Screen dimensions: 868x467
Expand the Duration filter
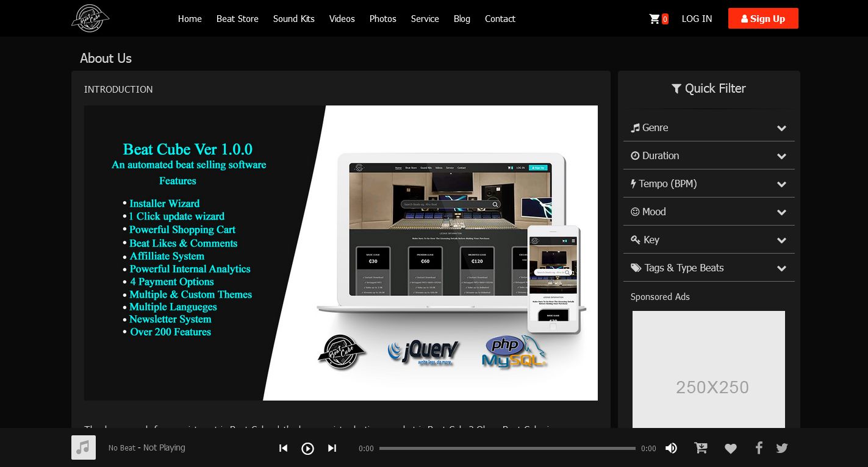pos(709,155)
